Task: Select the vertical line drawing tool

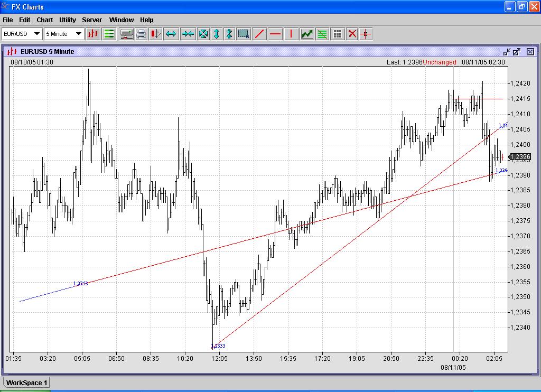Action: (x=291, y=34)
